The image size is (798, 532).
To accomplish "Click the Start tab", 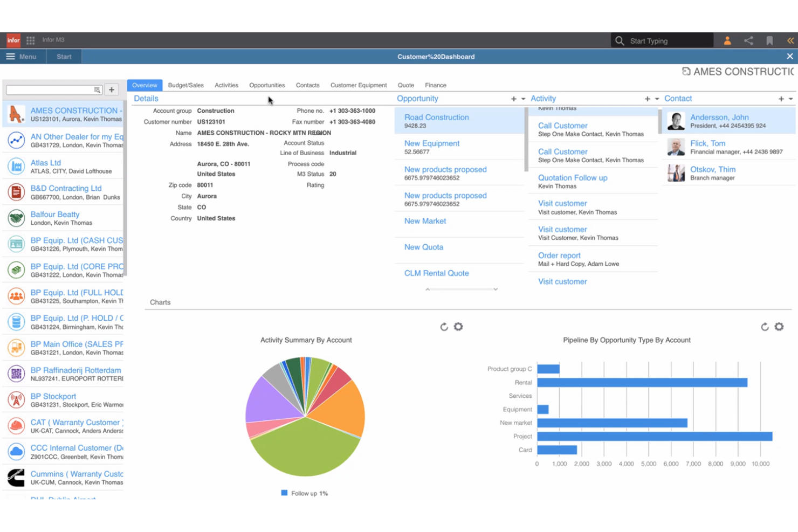I will [x=64, y=57].
